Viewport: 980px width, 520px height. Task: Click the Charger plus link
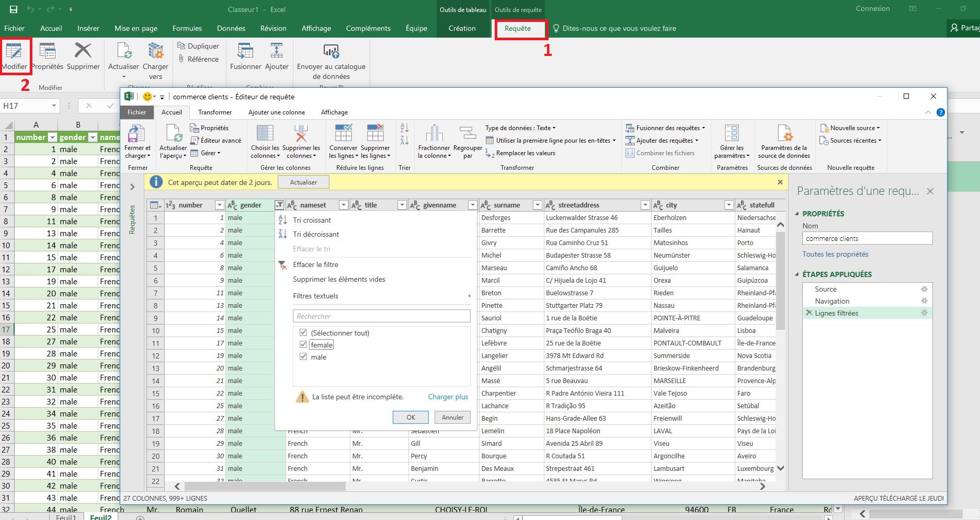tap(448, 397)
